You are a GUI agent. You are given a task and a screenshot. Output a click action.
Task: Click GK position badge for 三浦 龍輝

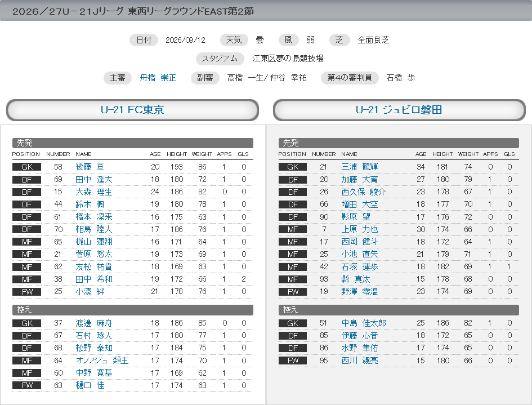point(293,167)
